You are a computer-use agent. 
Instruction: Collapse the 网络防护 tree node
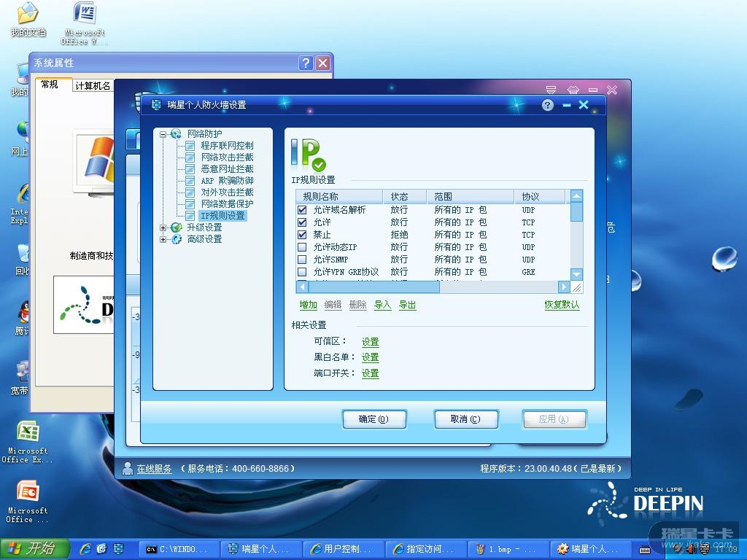(163, 134)
